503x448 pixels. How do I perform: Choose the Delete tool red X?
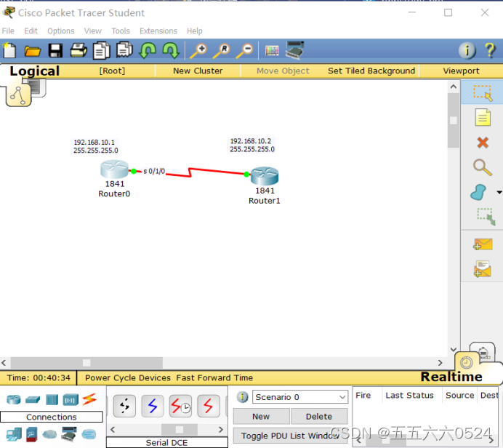click(x=483, y=143)
